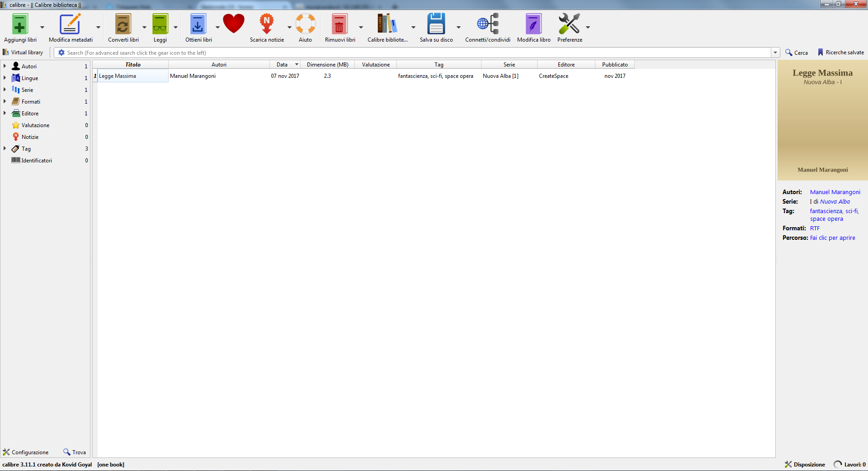This screenshot has height=471, width=868.
Task: Open the Leggi viewer icon
Action: [x=160, y=24]
